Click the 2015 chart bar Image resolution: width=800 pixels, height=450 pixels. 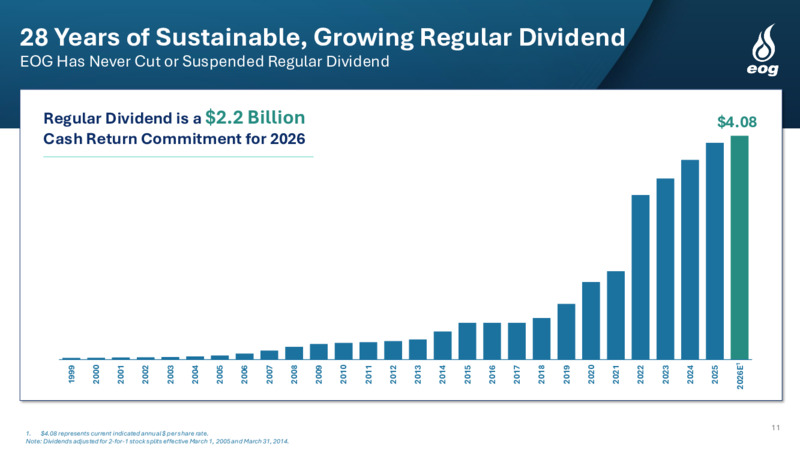[x=467, y=341]
